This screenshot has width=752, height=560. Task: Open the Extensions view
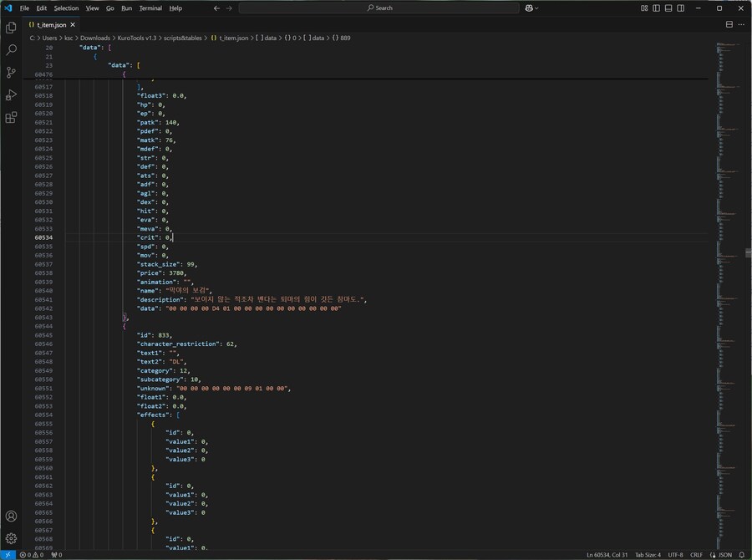(x=11, y=118)
